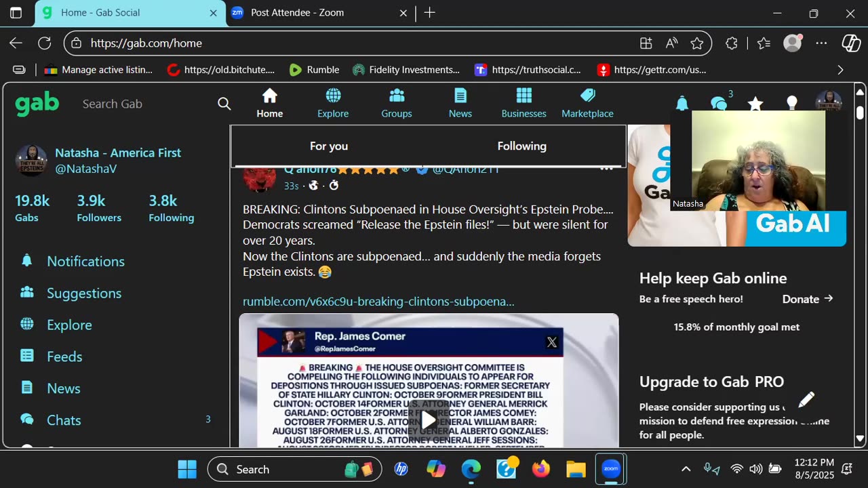
Task: Open Firefox from the taskbar
Action: point(540,469)
